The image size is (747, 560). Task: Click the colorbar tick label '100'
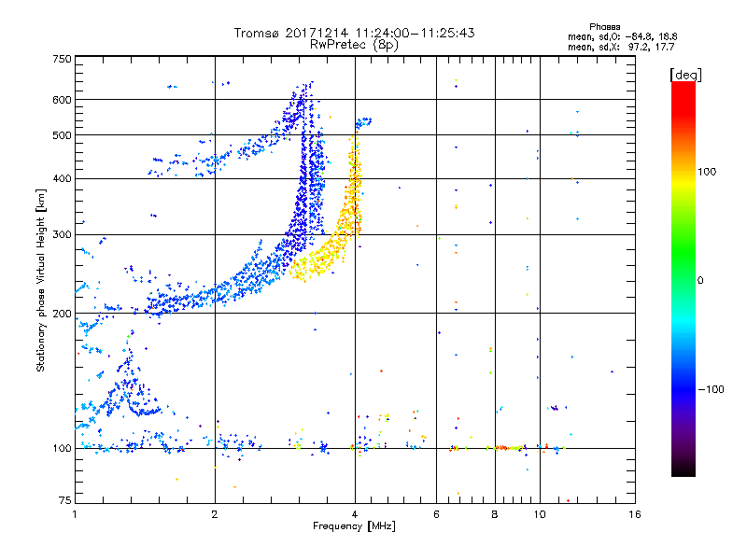tap(707, 172)
